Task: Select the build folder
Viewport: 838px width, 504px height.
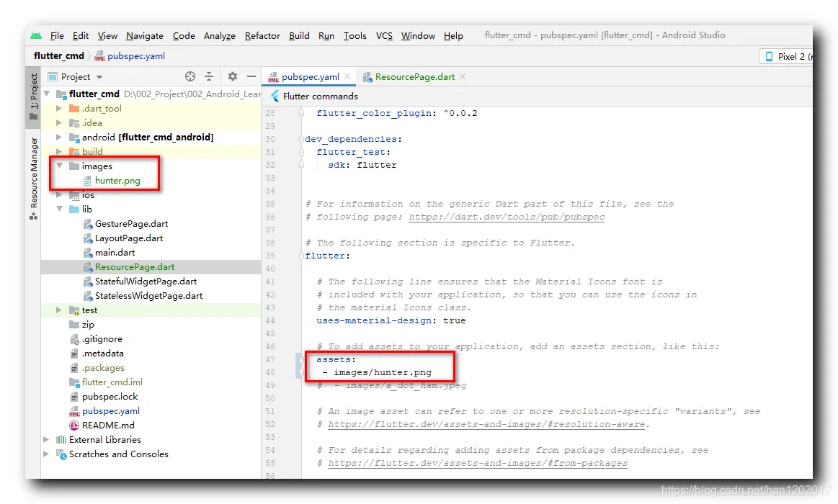Action: (92, 152)
